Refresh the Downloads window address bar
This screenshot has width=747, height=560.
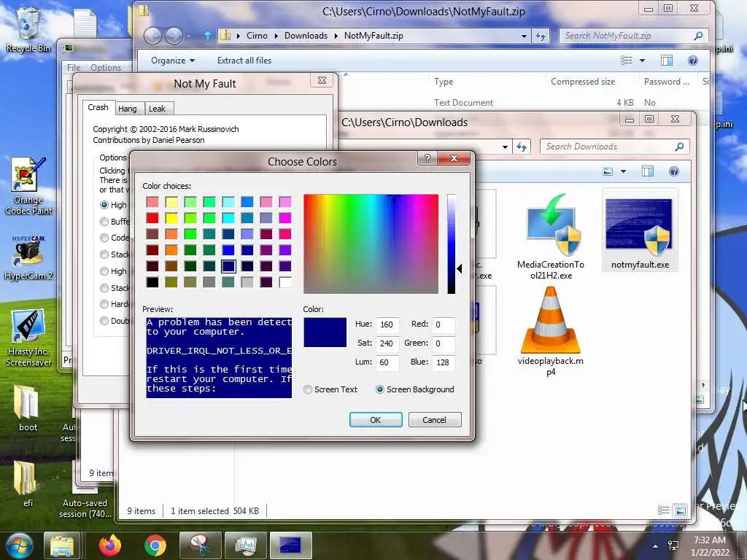[522, 147]
